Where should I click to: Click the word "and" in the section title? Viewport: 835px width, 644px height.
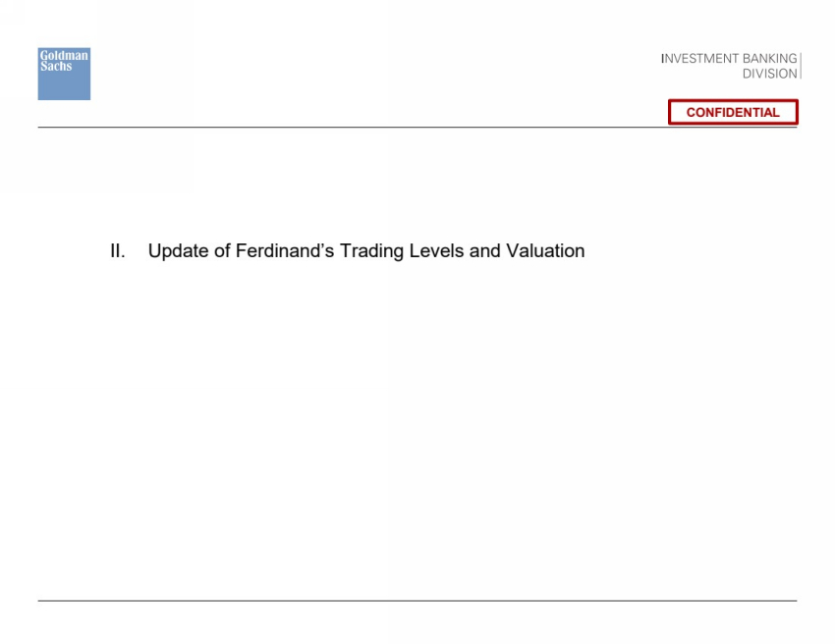point(485,251)
